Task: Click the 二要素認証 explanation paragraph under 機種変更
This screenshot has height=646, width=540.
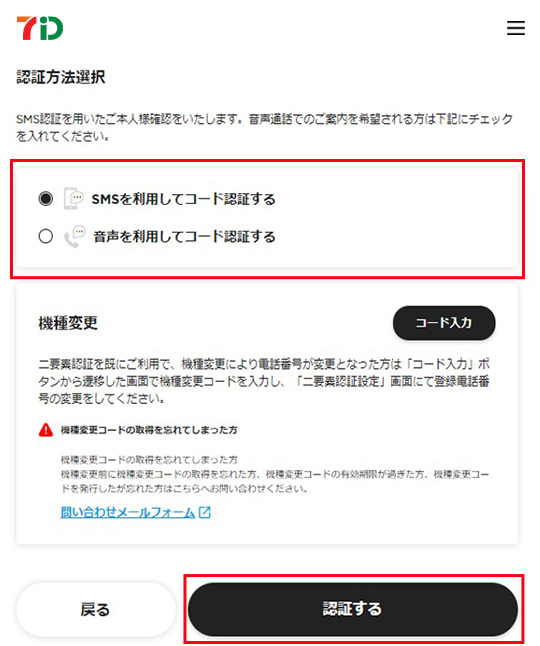Action: coord(264,382)
